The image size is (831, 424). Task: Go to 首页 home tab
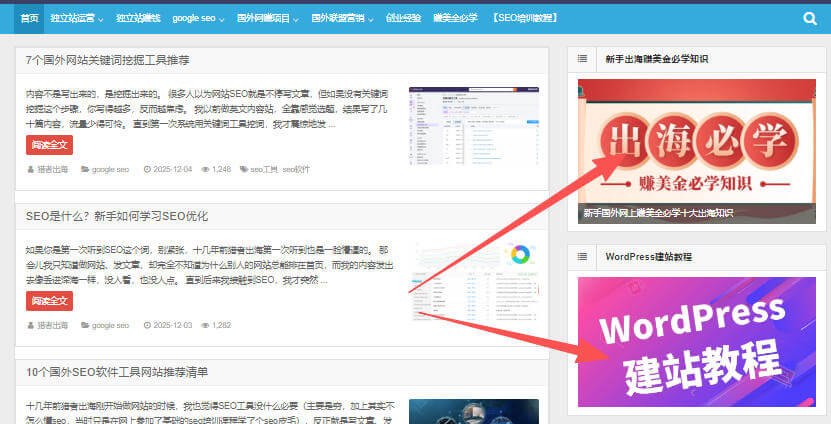coord(30,18)
